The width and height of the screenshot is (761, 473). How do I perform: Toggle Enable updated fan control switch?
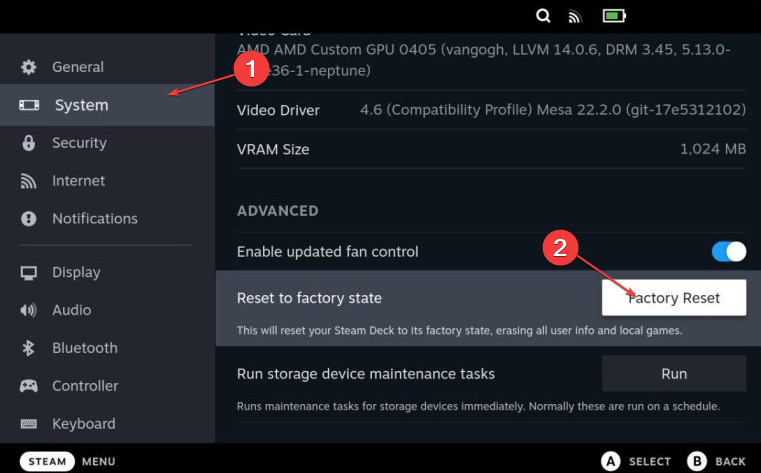point(728,252)
